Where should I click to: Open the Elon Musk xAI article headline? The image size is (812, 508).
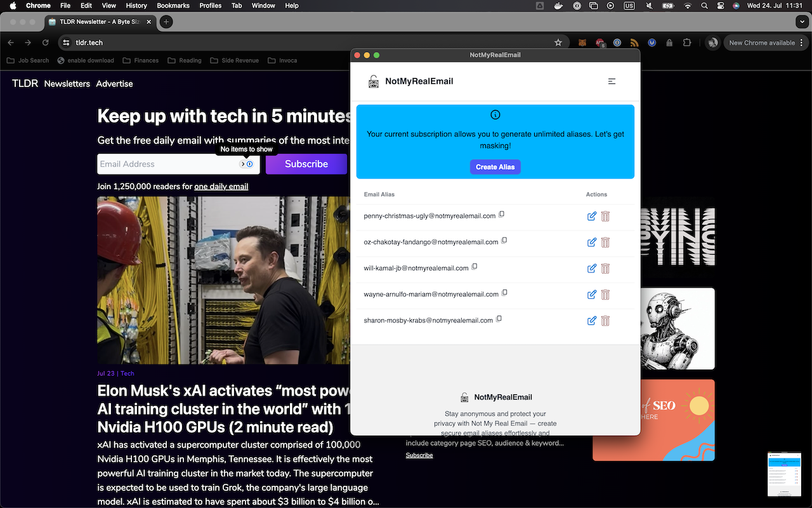225,408
